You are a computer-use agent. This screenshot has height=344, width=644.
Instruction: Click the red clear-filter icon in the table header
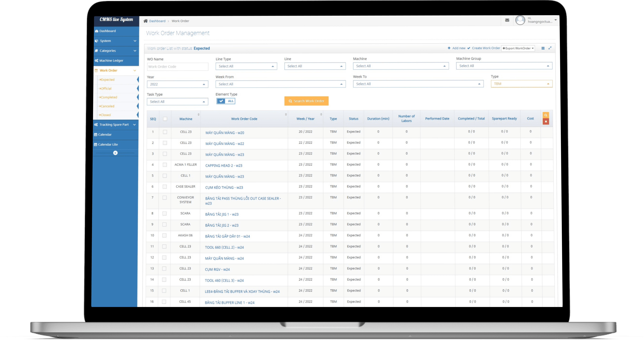click(546, 122)
